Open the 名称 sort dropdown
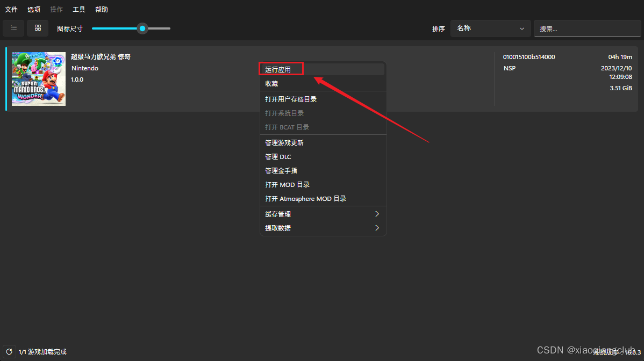 pyautogui.click(x=490, y=28)
